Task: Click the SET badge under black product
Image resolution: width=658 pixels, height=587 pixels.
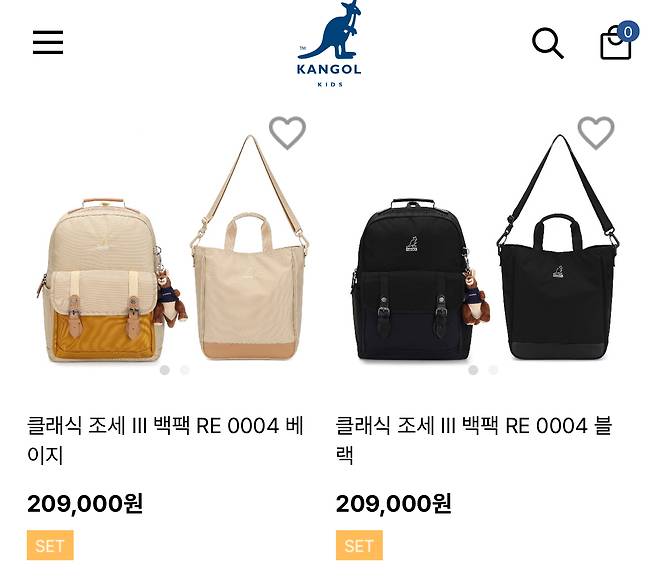Action: point(359,545)
